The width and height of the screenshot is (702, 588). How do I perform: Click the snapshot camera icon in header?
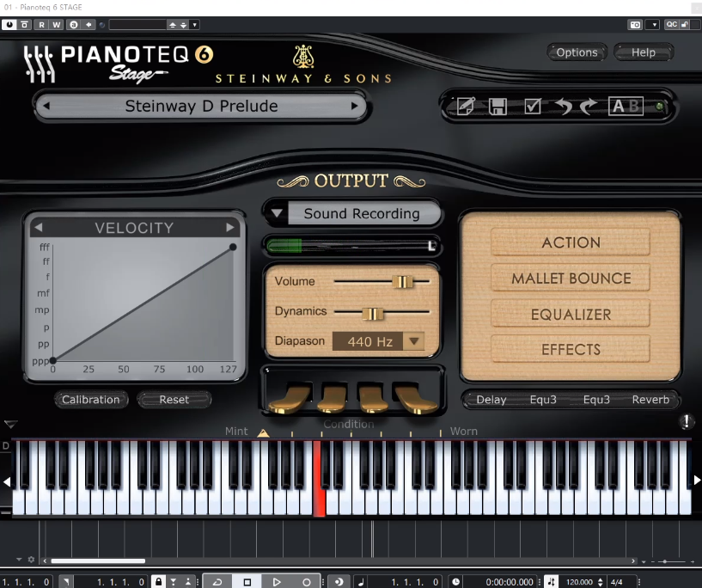(x=635, y=25)
